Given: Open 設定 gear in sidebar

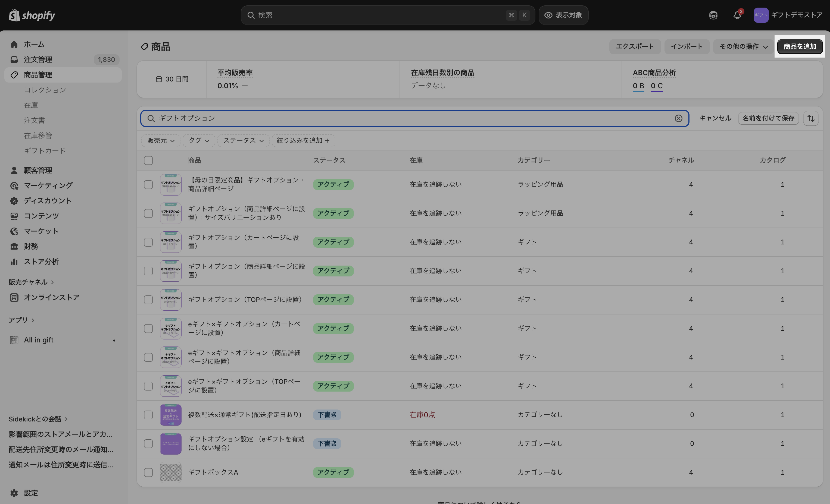Looking at the screenshot, I should pyautogui.click(x=24, y=493).
